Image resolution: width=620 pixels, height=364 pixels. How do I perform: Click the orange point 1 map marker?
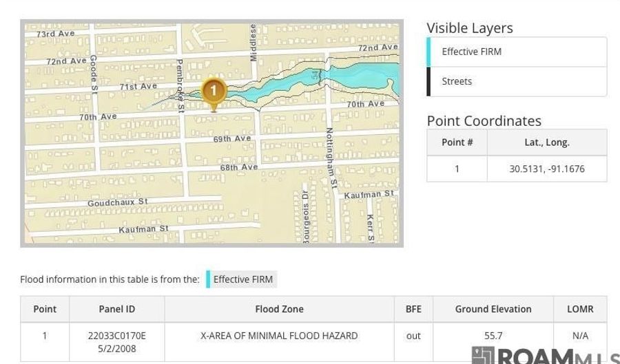pos(214,92)
